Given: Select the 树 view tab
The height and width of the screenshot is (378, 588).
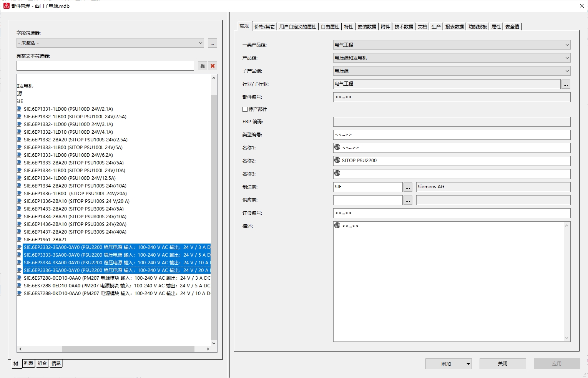Looking at the screenshot, I should [16, 364].
